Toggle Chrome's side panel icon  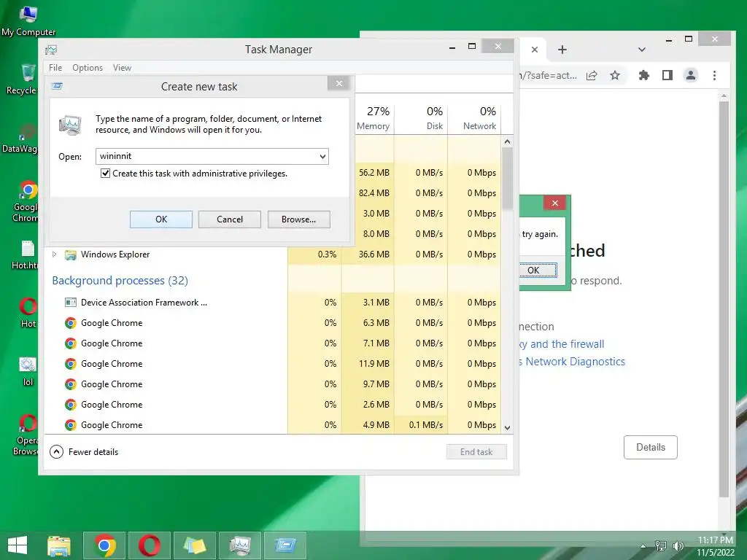coord(667,75)
